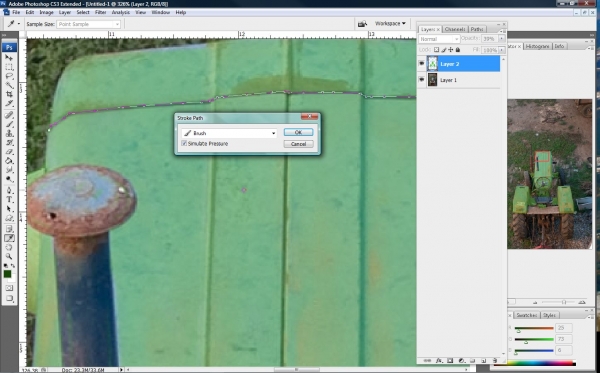Click the Create new layer icon

tap(483, 360)
